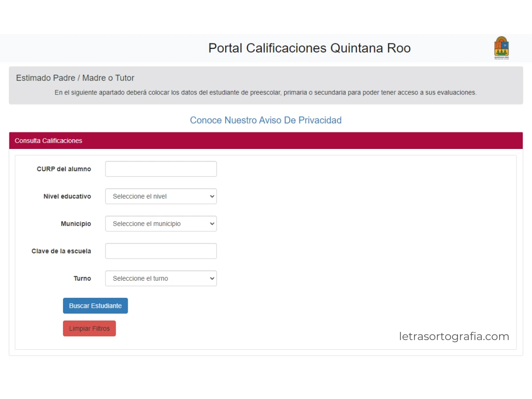Click the blue Buscar Estudiante button
Screen dimensions: 532x399
tap(95, 306)
